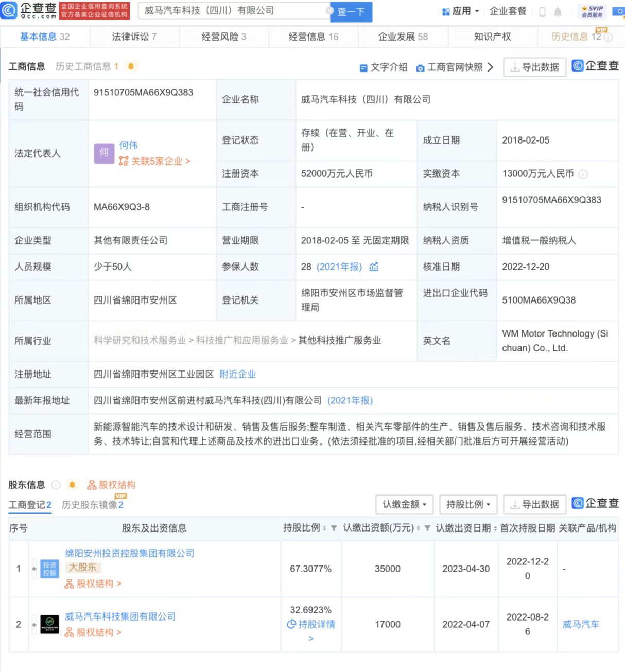The height and width of the screenshot is (672, 625).
Task: Click the 查一下 search button
Action: 351,11
